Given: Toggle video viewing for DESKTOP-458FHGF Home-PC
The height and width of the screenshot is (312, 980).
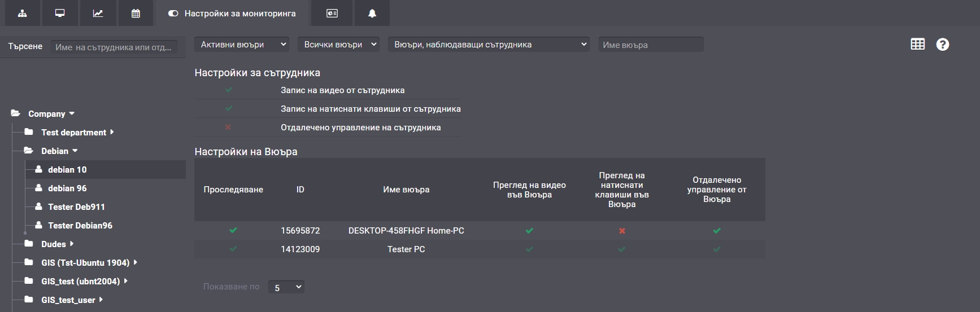Looking at the screenshot, I should point(529,230).
